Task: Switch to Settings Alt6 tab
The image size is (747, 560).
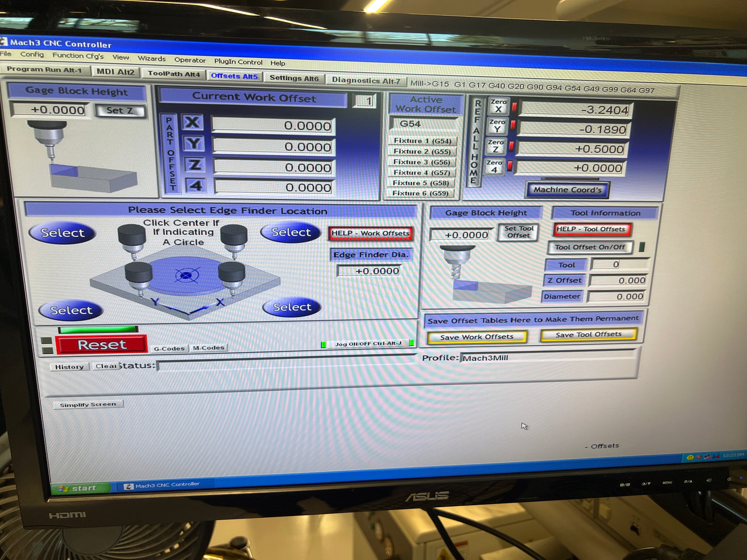Action: click(294, 78)
